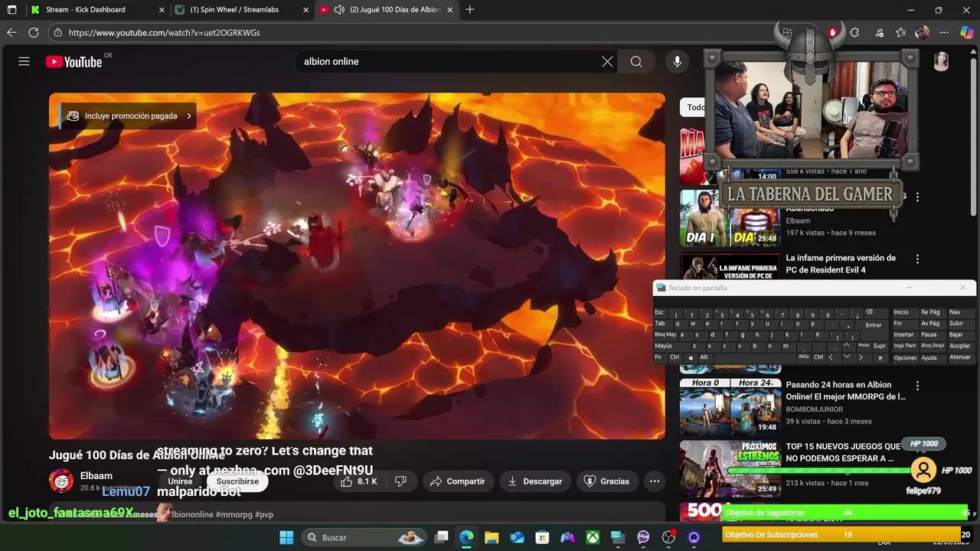Click the Unirse channel button
The width and height of the screenshot is (980, 551).
[181, 481]
